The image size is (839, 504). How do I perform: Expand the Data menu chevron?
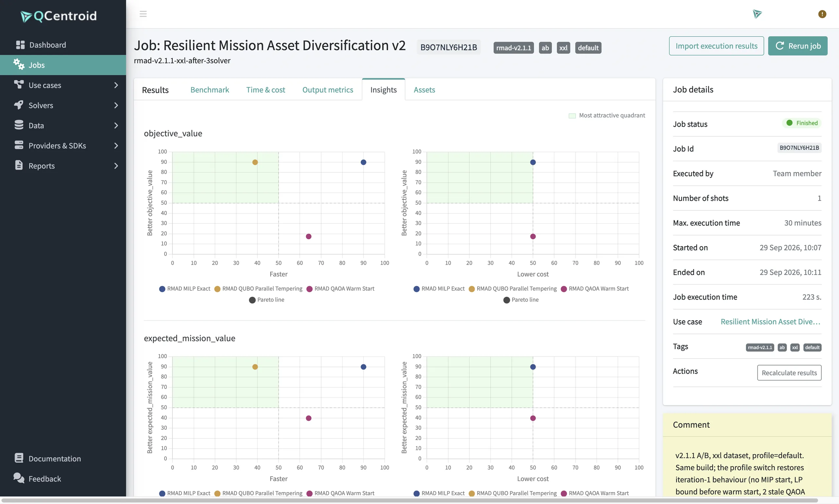click(x=116, y=125)
